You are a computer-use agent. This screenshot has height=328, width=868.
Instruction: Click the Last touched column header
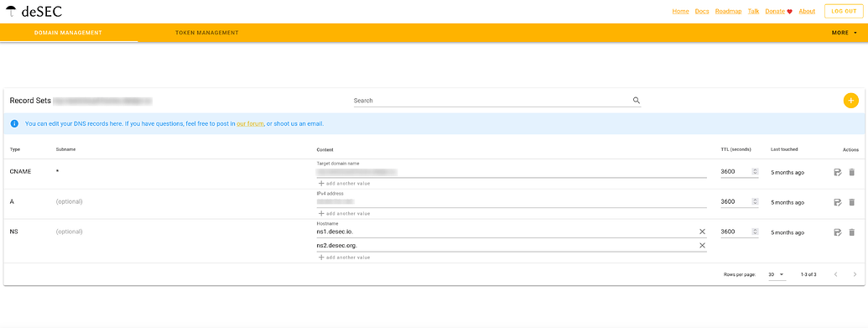click(x=784, y=149)
